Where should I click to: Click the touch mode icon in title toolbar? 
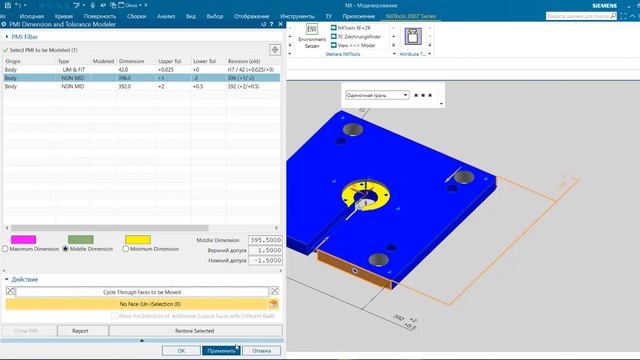pos(93,5)
